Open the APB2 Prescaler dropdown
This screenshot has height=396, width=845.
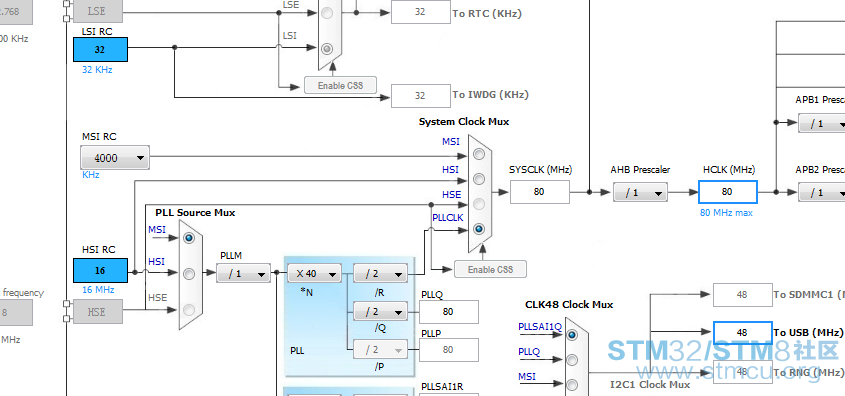tap(821, 192)
